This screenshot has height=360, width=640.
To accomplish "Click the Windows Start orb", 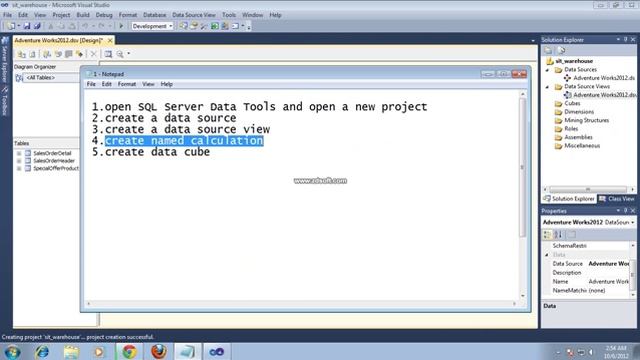I will [12, 351].
